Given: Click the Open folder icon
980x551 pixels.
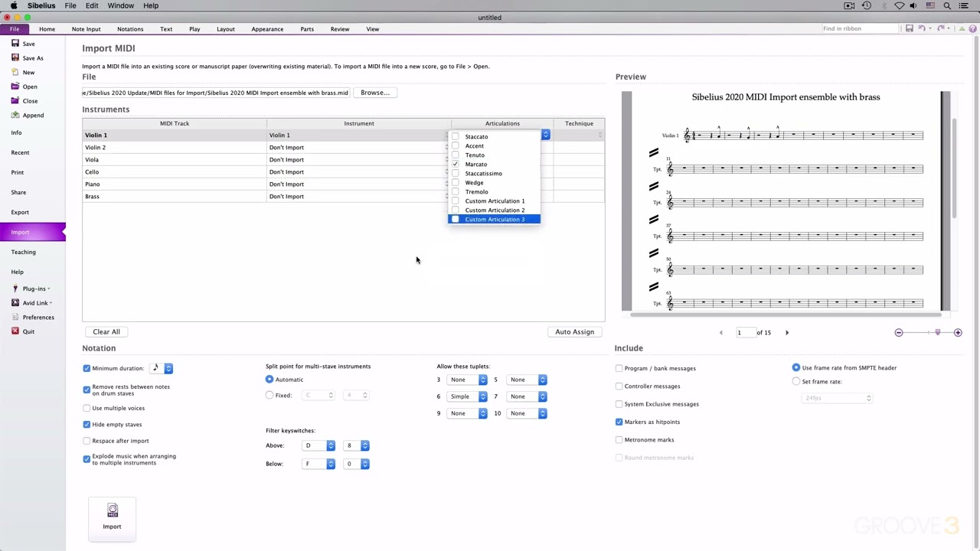Looking at the screenshot, I should click(15, 86).
